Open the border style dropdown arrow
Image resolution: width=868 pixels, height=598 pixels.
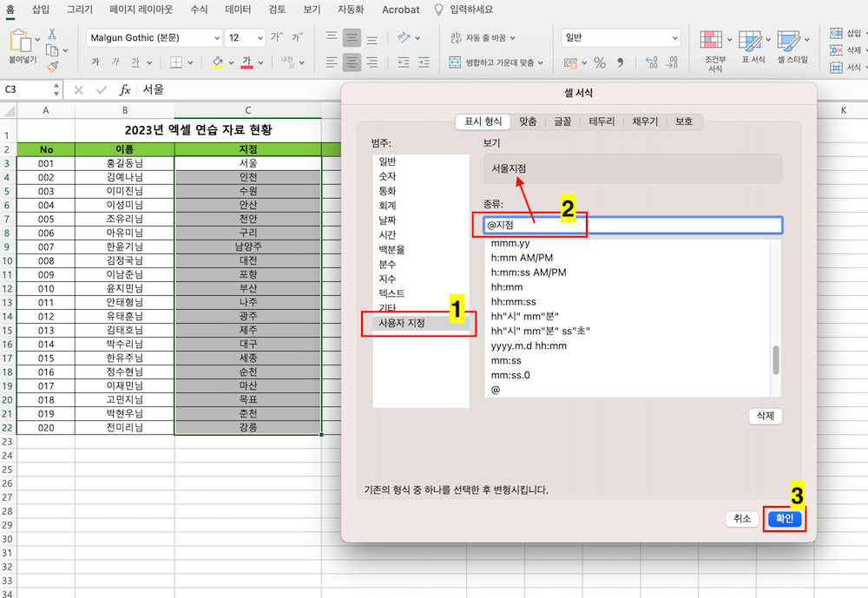189,61
